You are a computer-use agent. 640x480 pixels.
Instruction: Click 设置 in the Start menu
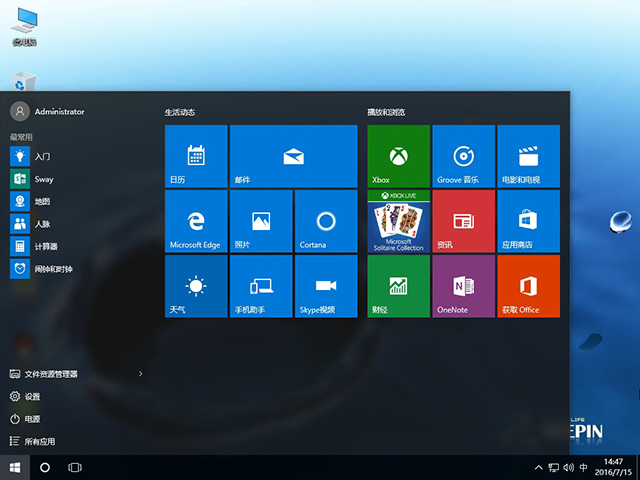point(33,396)
